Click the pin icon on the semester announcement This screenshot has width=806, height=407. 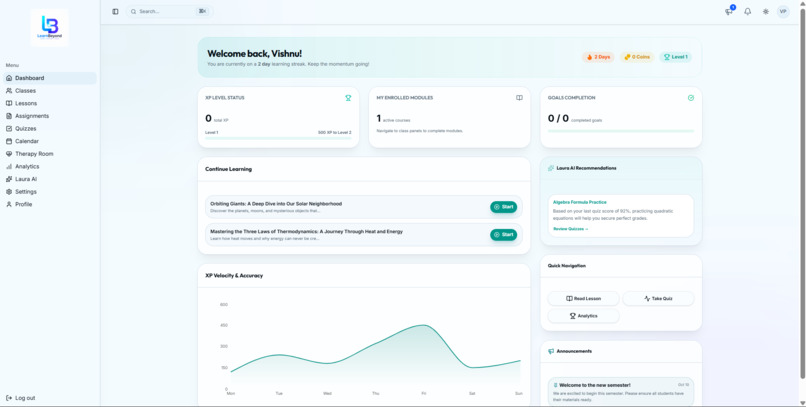pyautogui.click(x=556, y=385)
